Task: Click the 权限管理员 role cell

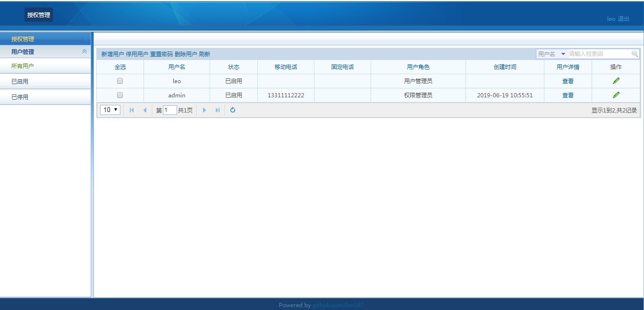Action: (418, 95)
